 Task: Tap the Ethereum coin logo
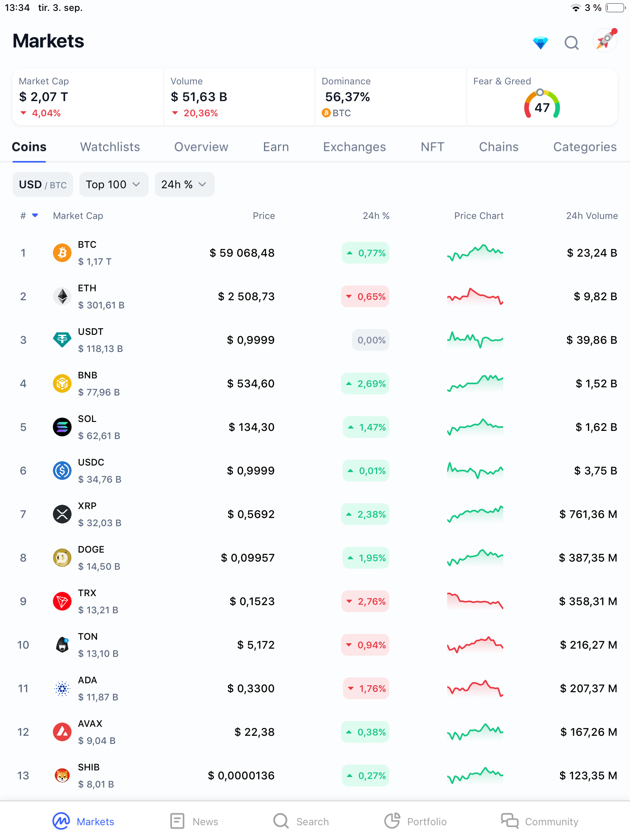[62, 296]
